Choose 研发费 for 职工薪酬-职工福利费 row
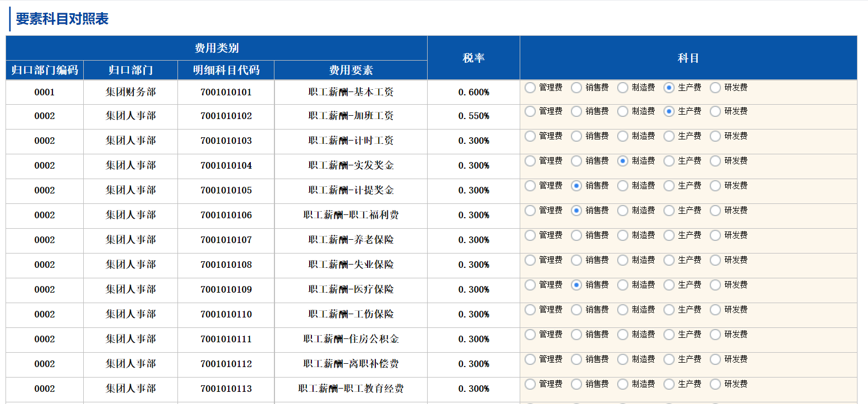This screenshot has width=868, height=404. pos(715,211)
